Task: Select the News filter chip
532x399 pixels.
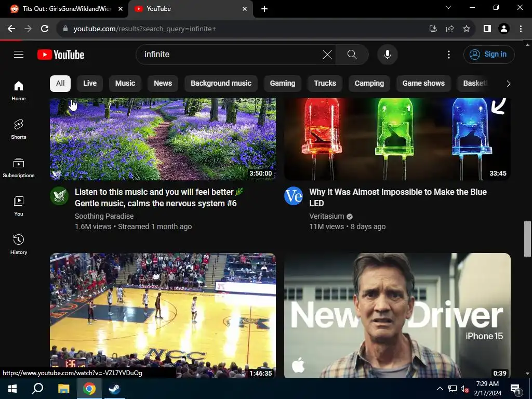Action: (x=163, y=84)
